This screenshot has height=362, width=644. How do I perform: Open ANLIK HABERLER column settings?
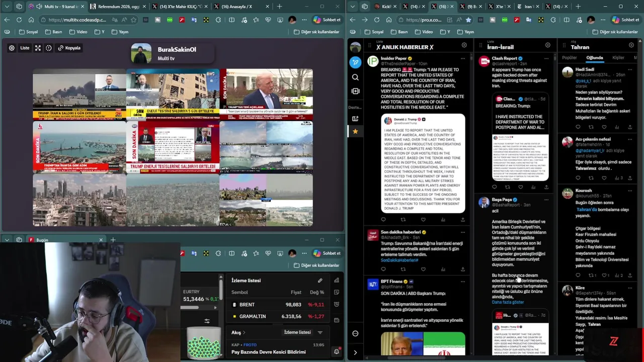click(x=464, y=45)
